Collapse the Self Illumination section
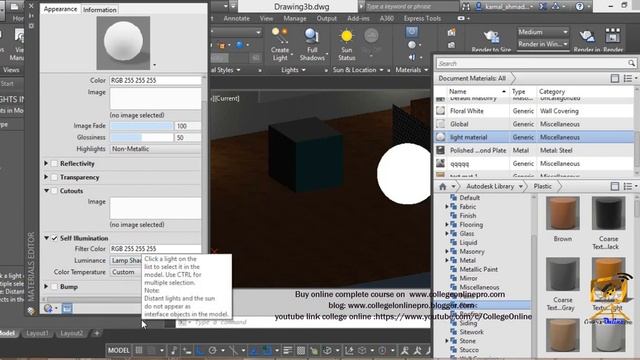 pos(46,238)
